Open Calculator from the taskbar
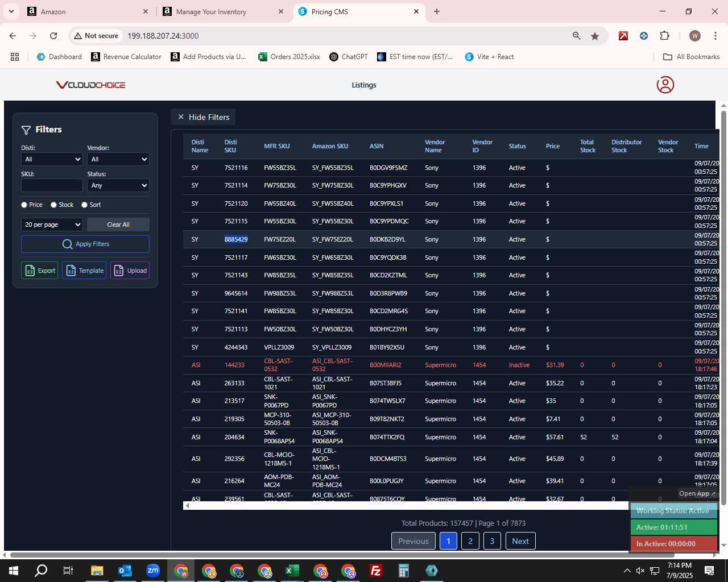728x582 pixels. (x=403, y=571)
